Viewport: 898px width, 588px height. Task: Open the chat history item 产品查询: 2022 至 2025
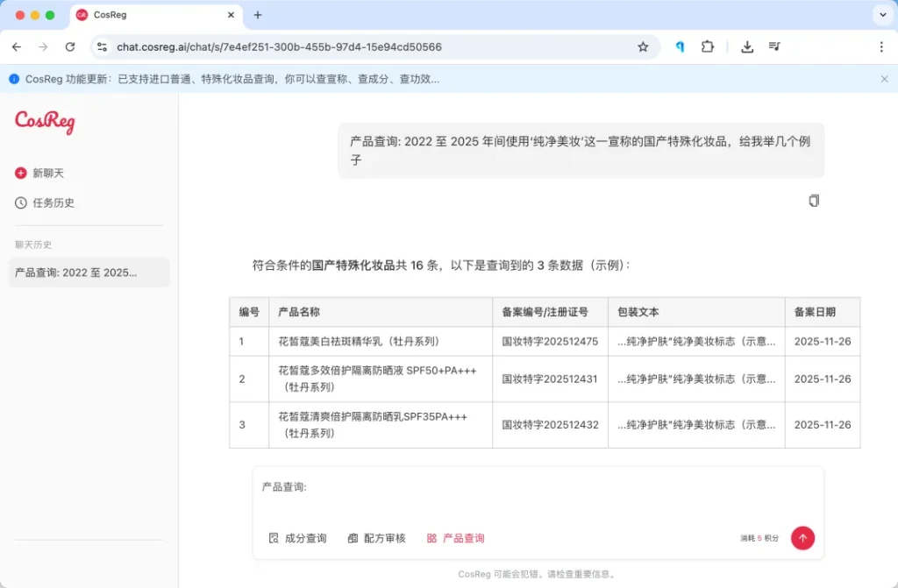(x=88, y=273)
